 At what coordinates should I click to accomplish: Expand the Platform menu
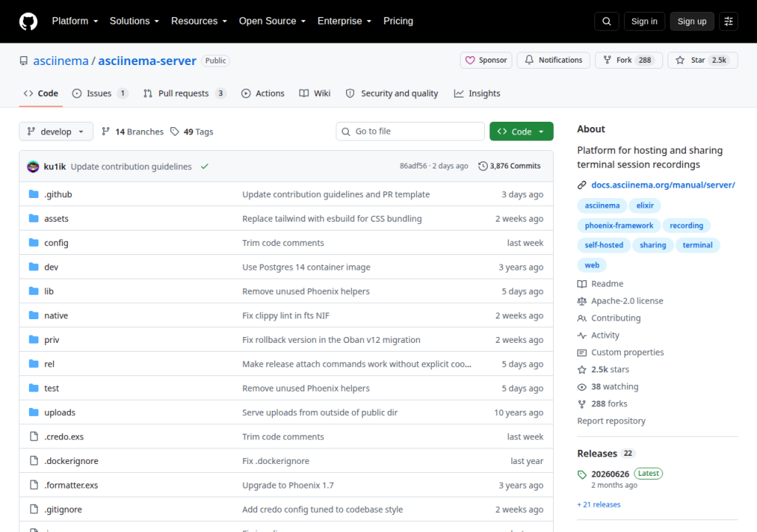[75, 21]
